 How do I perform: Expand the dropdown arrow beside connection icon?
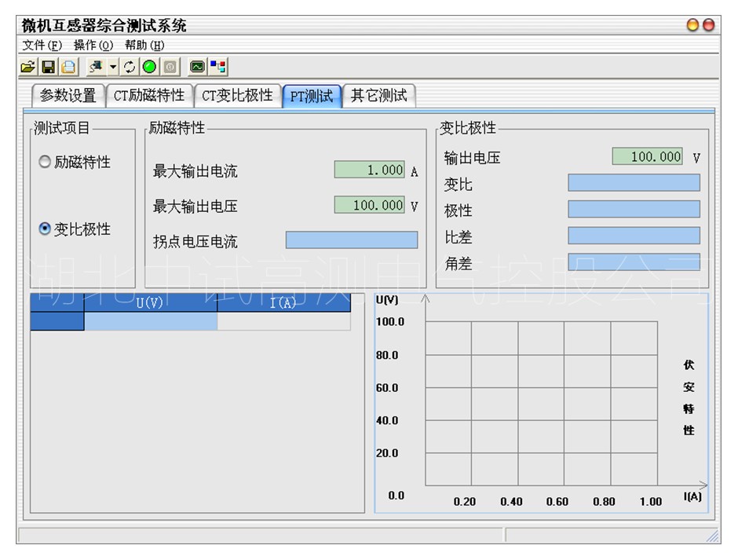click(x=112, y=67)
